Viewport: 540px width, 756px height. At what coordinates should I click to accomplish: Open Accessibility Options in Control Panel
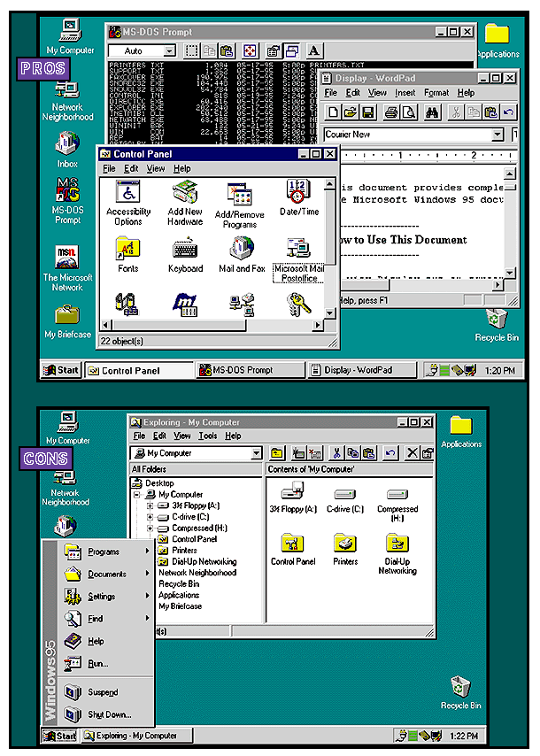coord(127,203)
